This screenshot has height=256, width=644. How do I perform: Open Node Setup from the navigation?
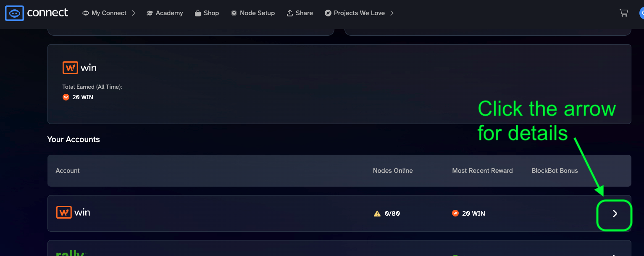coord(253,13)
